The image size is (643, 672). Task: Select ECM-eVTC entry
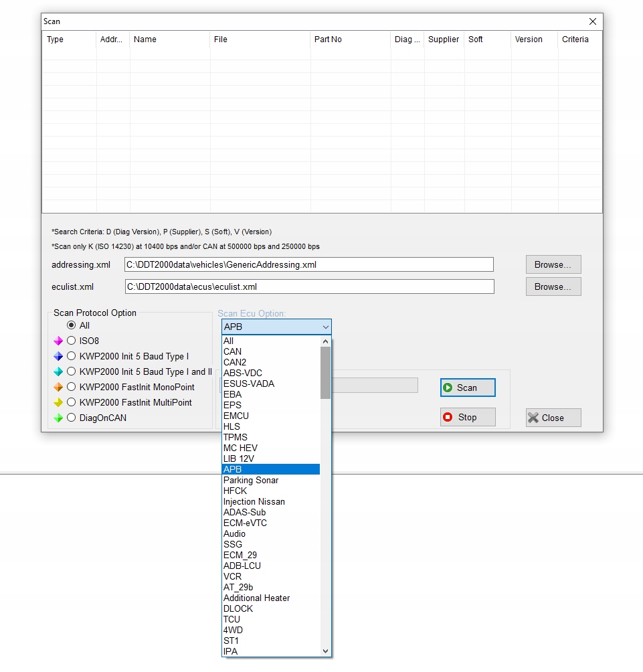[271, 523]
